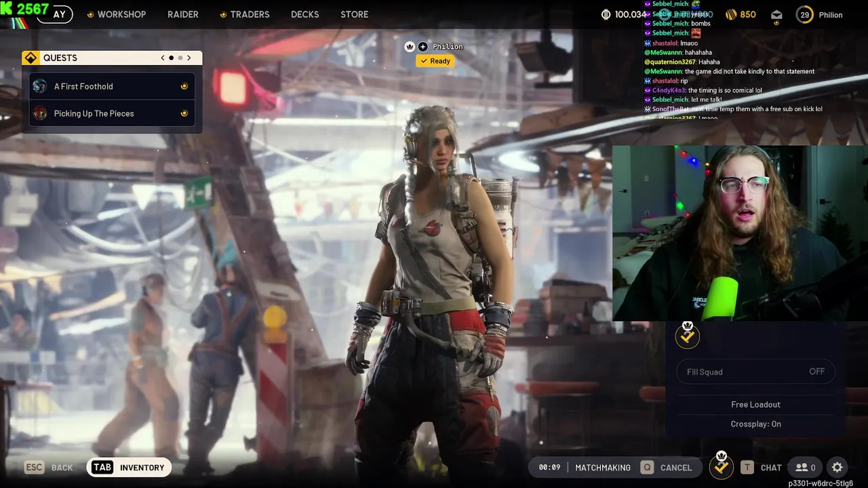Select second Quests page indicator dot
Image resolution: width=868 pixels, height=488 pixels.
click(180, 58)
